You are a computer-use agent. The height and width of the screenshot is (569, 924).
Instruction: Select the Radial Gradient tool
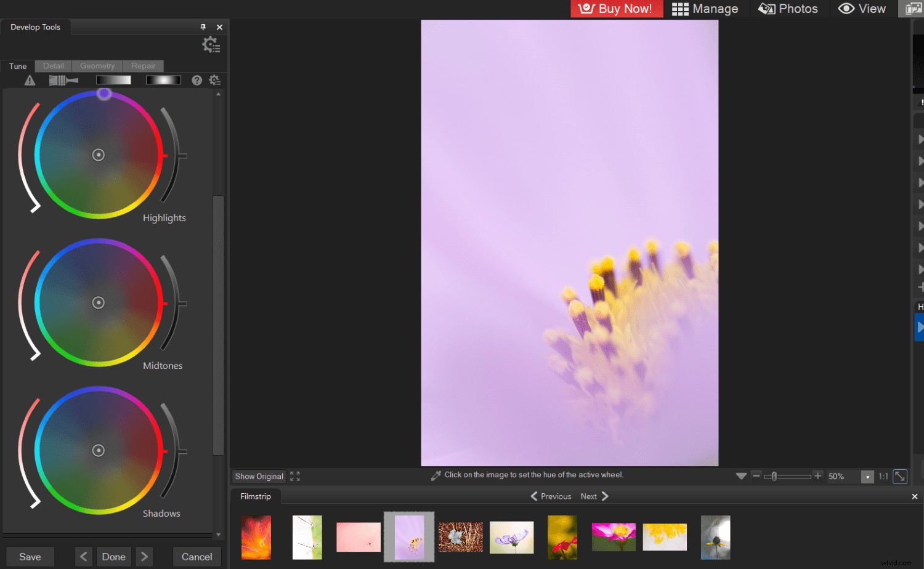coord(163,80)
